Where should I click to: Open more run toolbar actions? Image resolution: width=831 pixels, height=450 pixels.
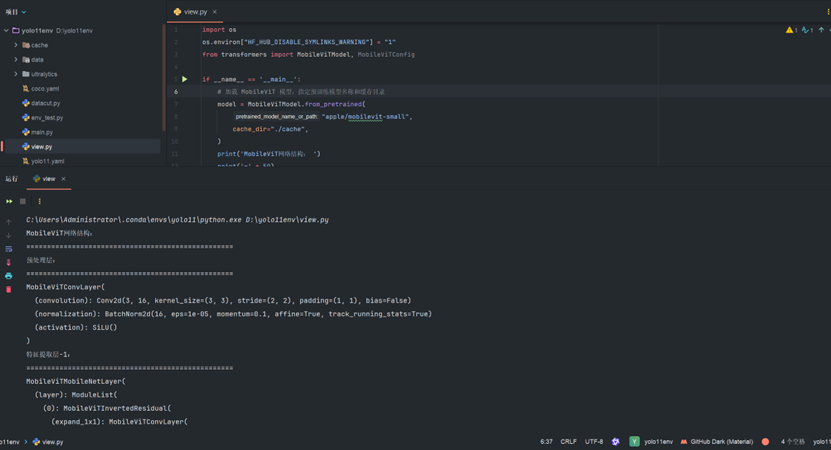point(39,201)
